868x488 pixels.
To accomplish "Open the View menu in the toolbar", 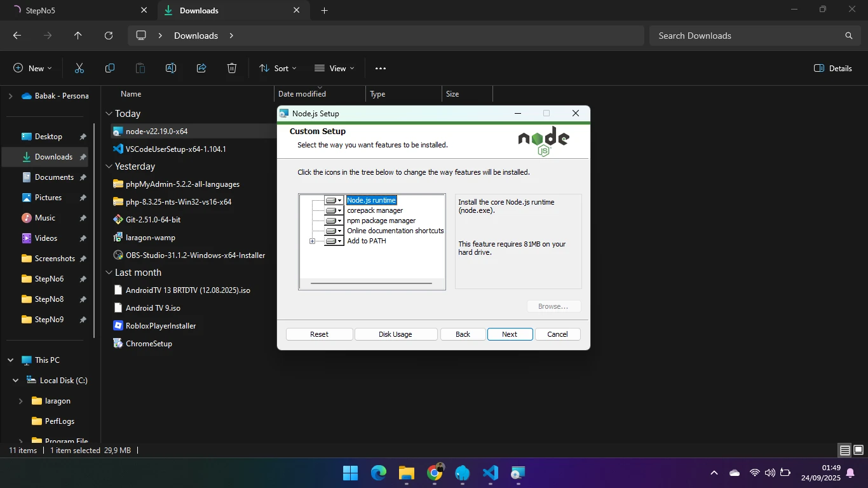I will tap(334, 68).
